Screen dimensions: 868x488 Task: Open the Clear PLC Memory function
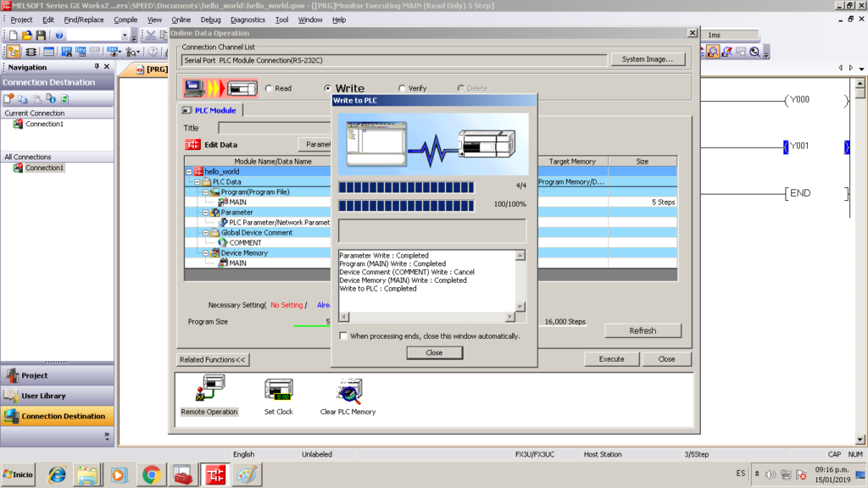tap(348, 396)
